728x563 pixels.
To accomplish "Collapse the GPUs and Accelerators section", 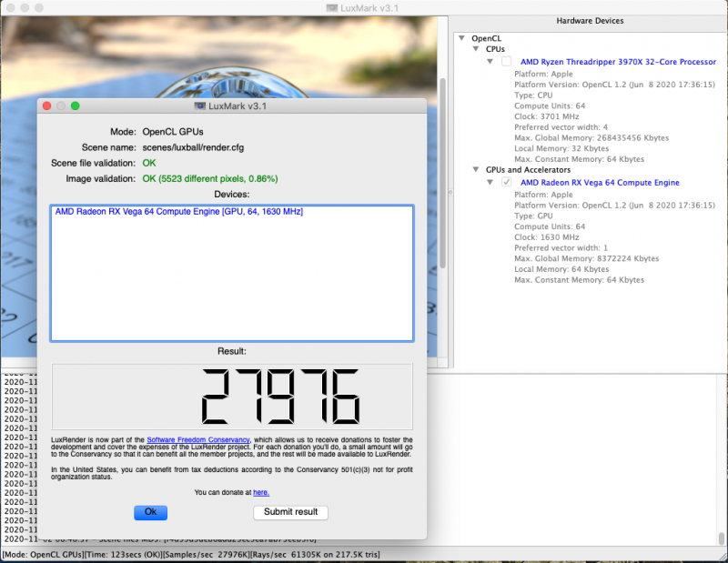I will [x=476, y=169].
